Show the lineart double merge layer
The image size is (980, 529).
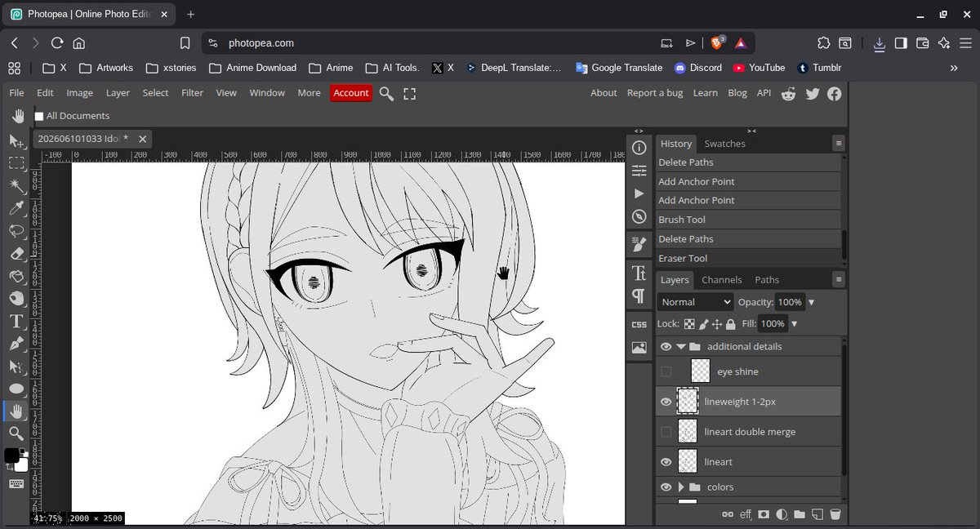point(666,432)
